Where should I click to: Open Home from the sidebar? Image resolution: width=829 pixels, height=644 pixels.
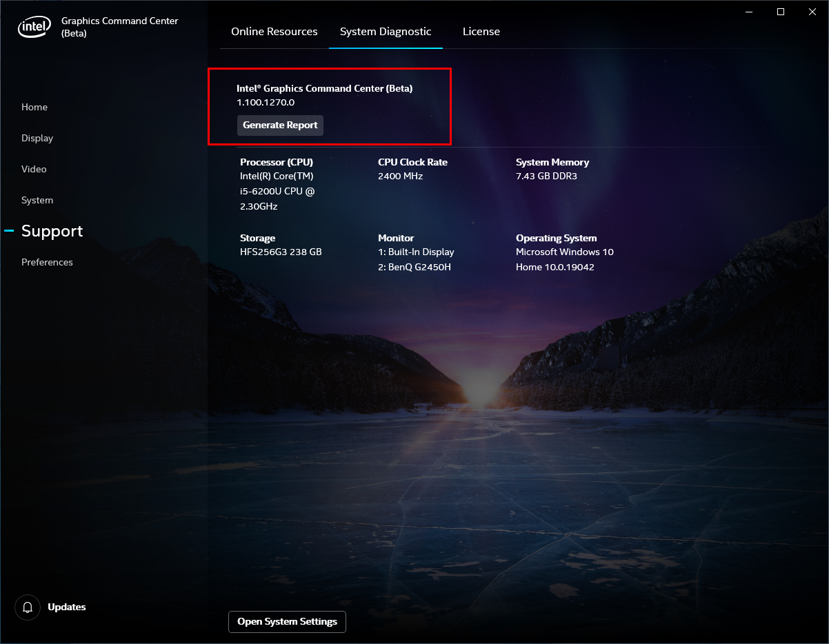tap(34, 107)
